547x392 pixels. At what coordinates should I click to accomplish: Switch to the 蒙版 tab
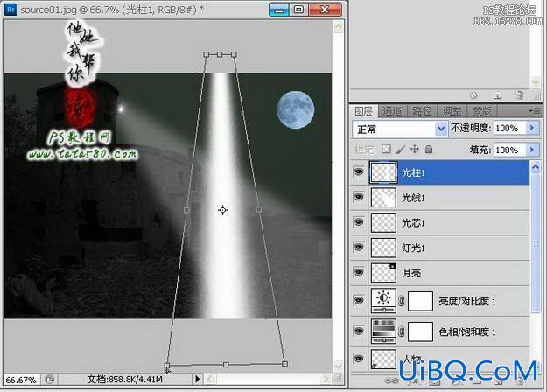[481, 111]
